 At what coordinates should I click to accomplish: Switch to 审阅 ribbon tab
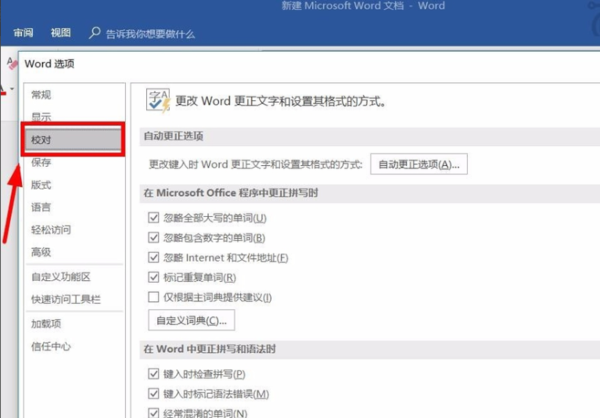[23, 33]
